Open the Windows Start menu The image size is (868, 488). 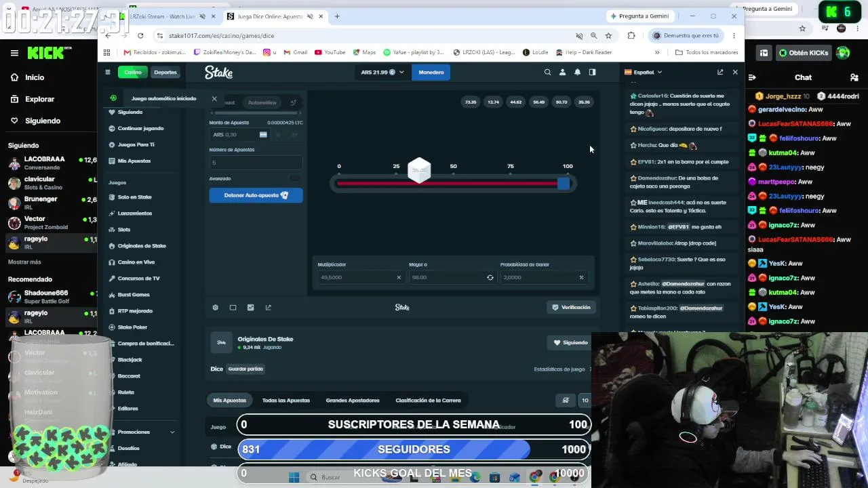[294, 477]
